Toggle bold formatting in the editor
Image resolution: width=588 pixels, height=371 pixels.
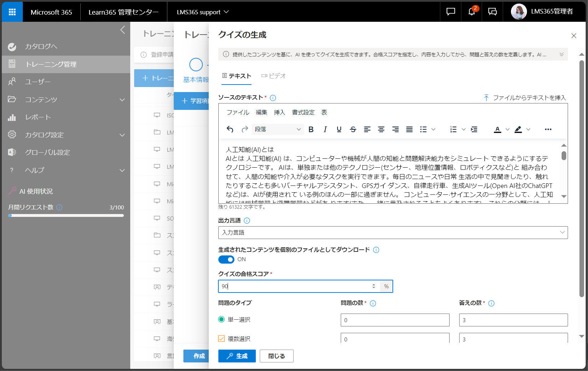click(x=311, y=129)
